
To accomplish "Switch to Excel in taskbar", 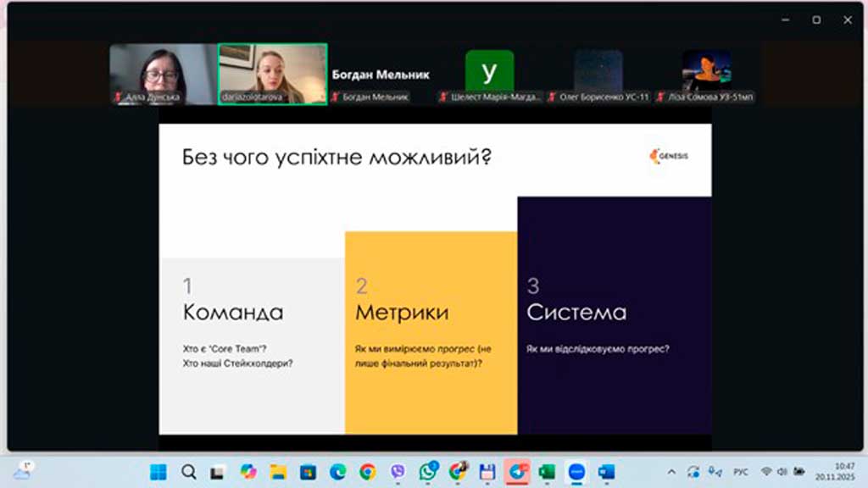I will pos(547,472).
